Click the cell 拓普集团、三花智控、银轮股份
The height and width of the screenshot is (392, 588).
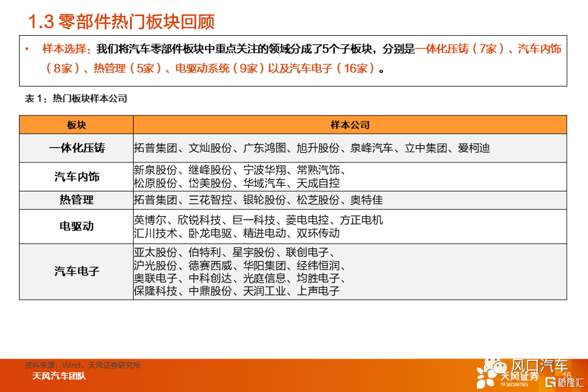tap(259, 200)
